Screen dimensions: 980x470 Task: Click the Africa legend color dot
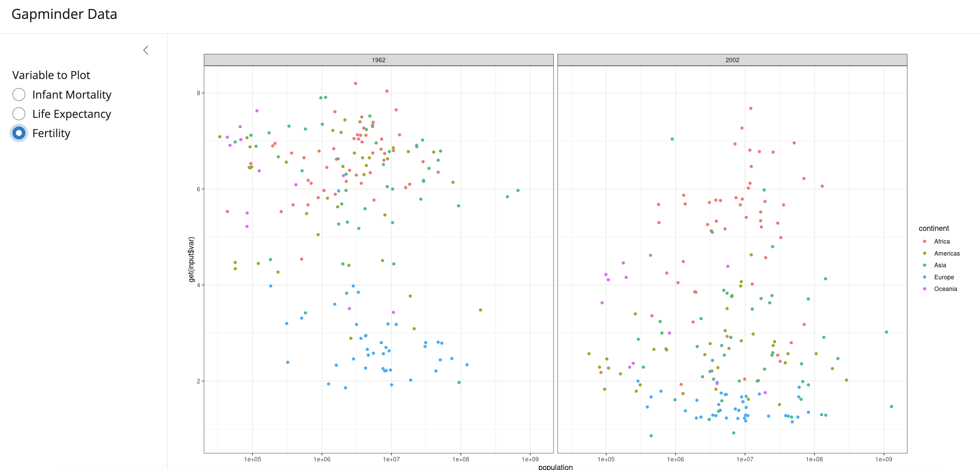click(x=924, y=242)
